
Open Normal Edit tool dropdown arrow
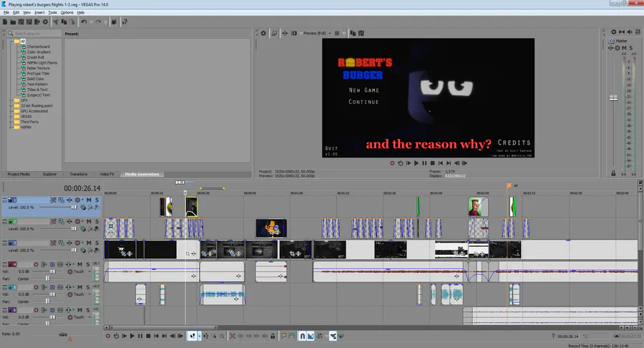click(x=200, y=336)
